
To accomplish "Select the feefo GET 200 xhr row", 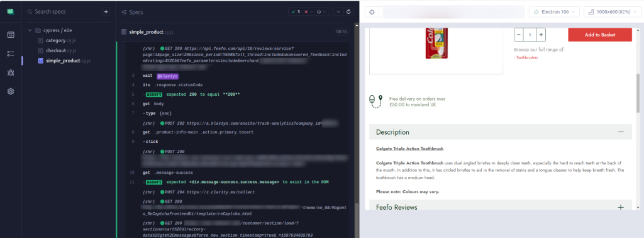I will 237,57.
